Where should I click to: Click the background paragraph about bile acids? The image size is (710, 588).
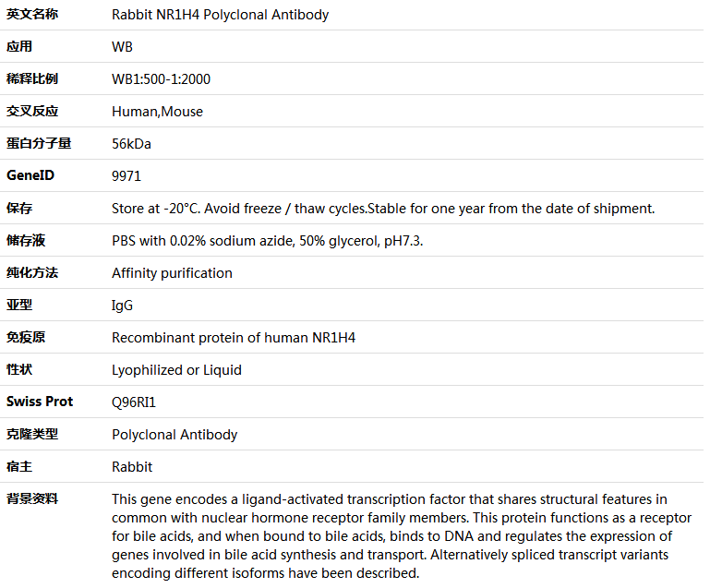pos(402,536)
